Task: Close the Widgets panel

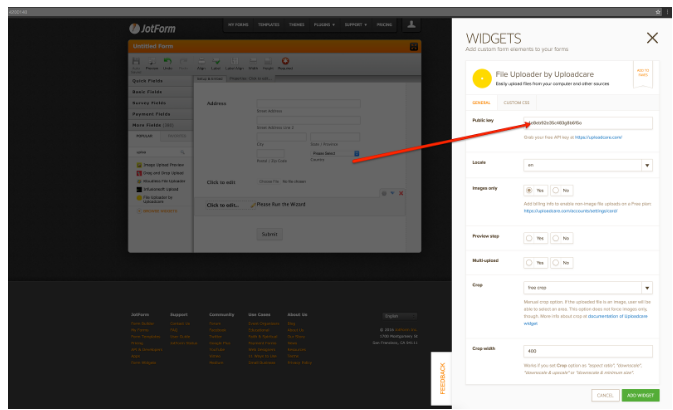Action: coord(652,38)
